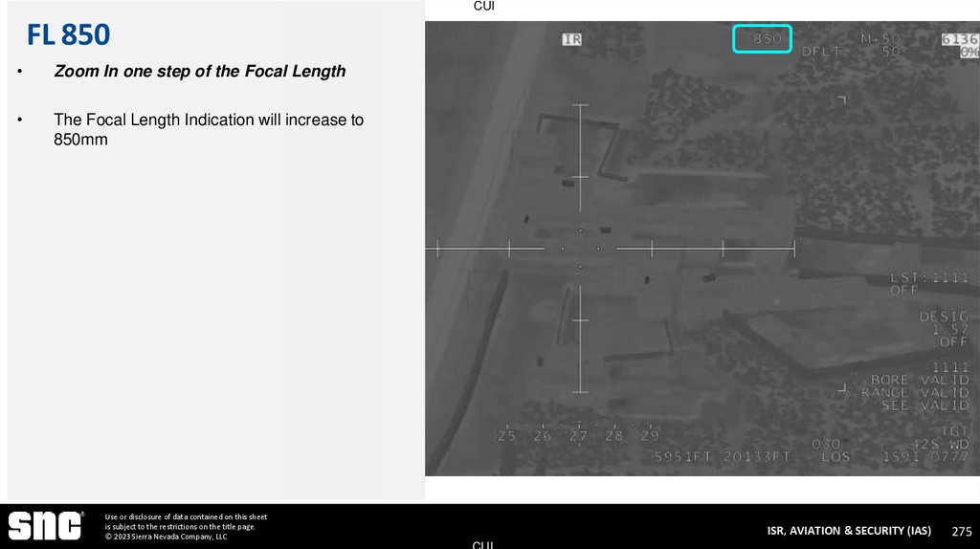Screen dimensions: 980x549
Task: Click the 'LOS' label
Action: (835, 457)
